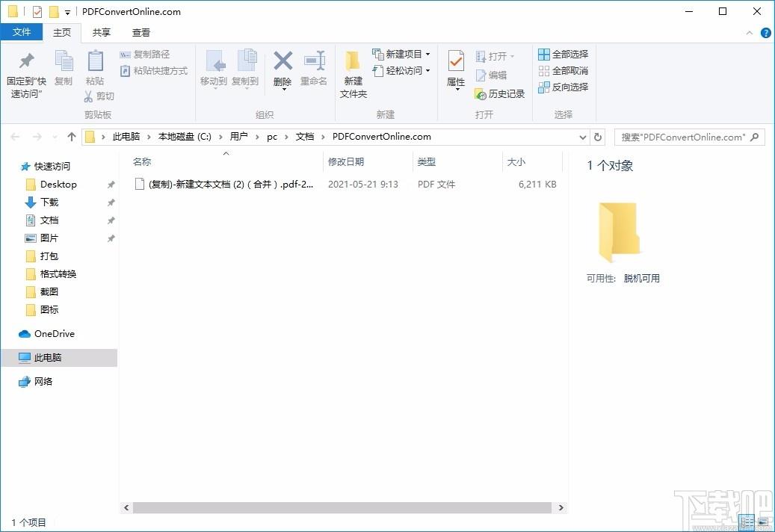Collapse the ribbon with the chevron
Viewport: 775px width, 532px height.
tap(750, 33)
